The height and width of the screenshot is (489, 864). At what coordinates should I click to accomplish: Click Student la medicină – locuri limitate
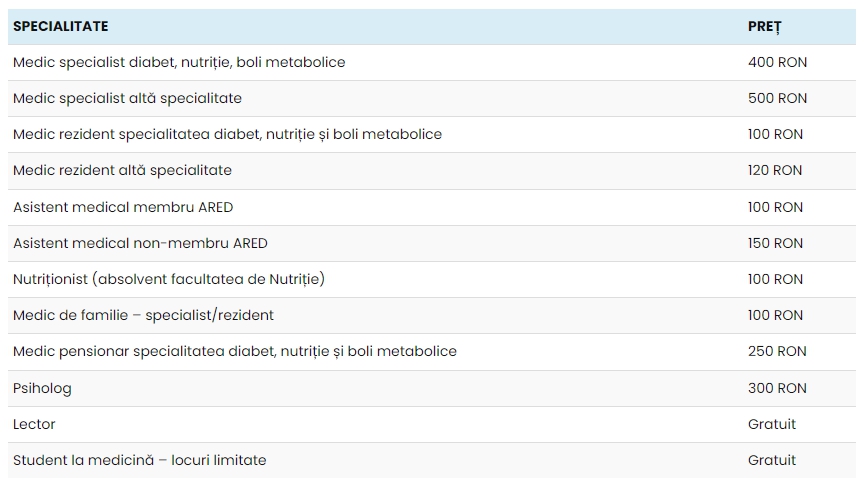tap(140, 460)
